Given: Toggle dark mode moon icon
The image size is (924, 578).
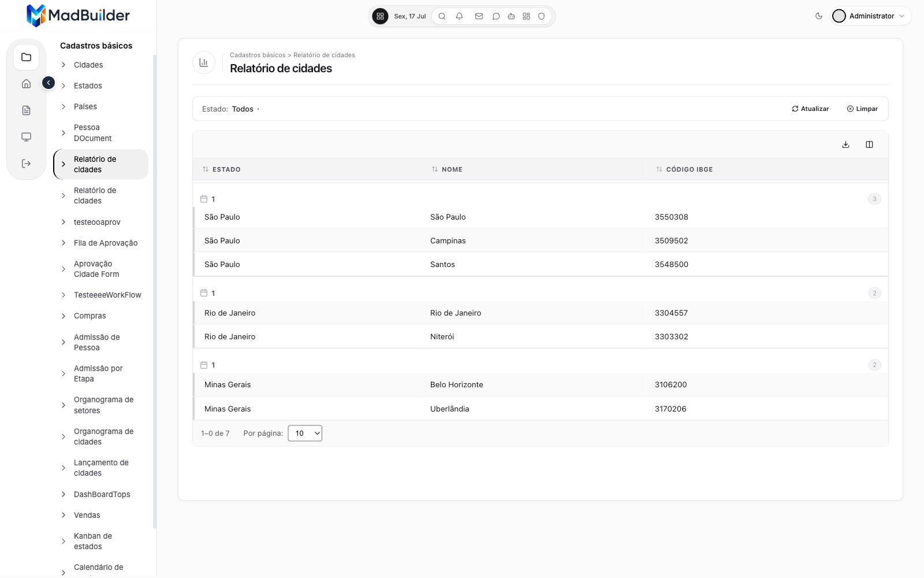Looking at the screenshot, I should (819, 16).
